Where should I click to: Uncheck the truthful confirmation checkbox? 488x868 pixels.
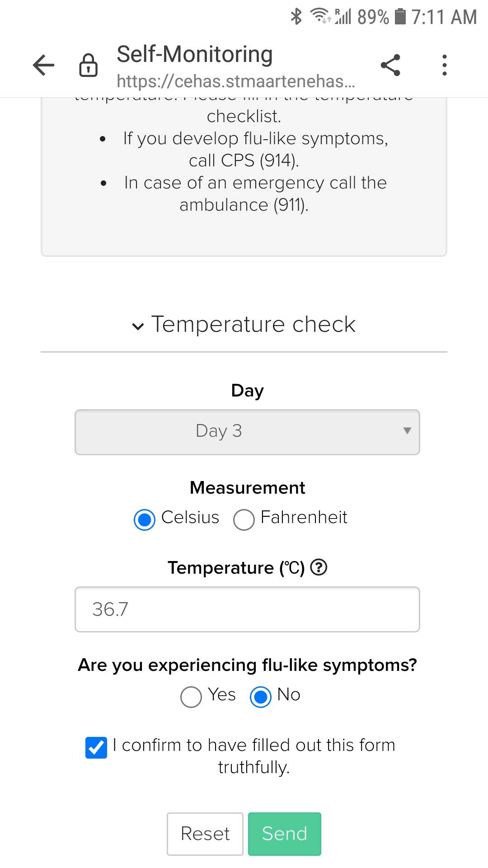96,747
